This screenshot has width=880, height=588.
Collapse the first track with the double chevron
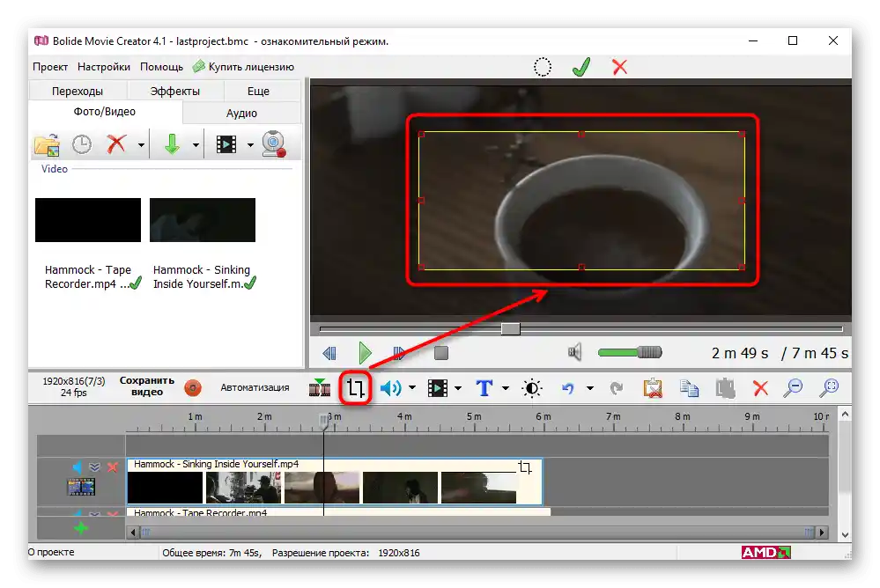tap(94, 467)
